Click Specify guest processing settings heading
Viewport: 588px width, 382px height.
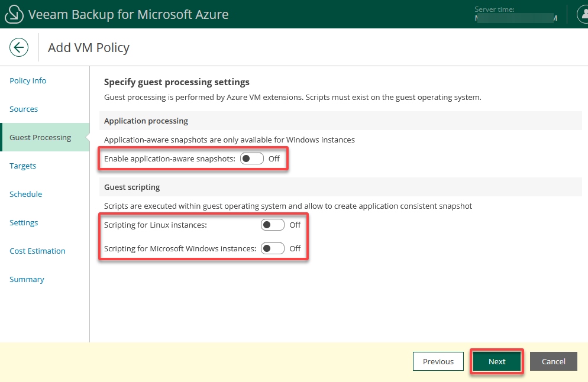tap(177, 82)
